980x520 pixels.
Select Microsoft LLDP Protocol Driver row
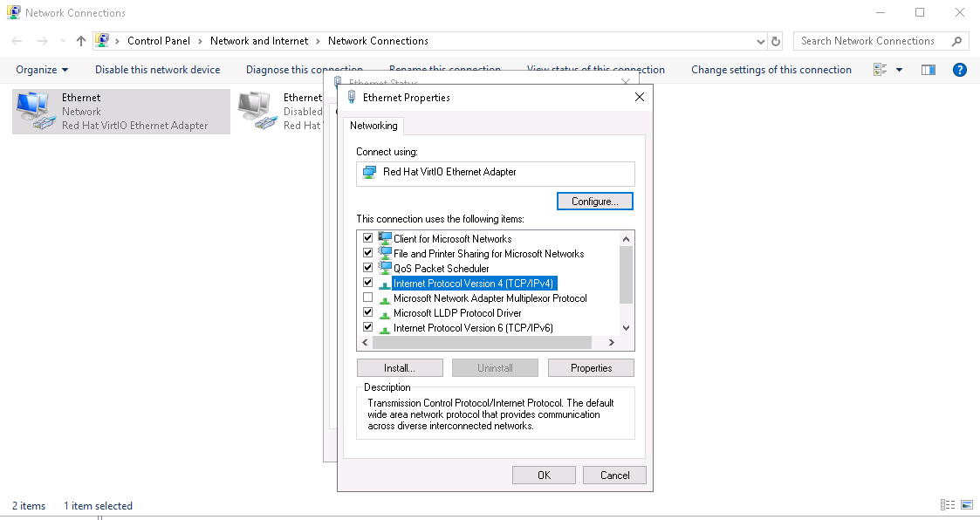pyautogui.click(x=457, y=313)
